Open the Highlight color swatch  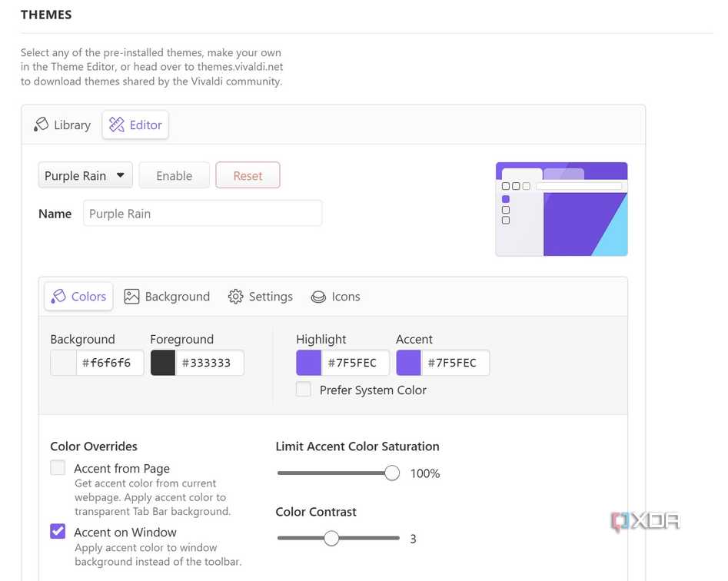(x=309, y=363)
